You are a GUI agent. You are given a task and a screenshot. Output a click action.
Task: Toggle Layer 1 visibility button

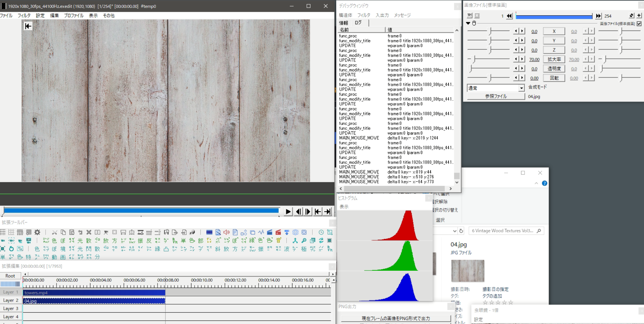click(x=10, y=292)
